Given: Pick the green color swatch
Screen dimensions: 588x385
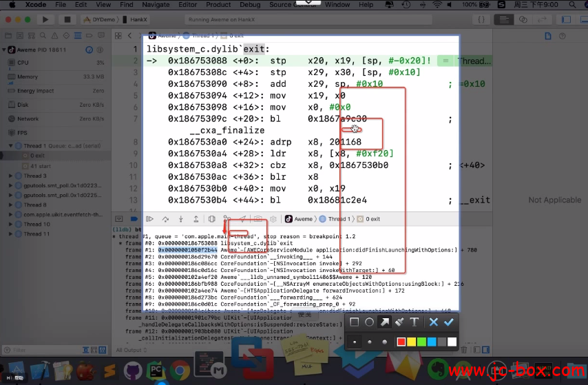Looking at the screenshot, I should [x=421, y=342].
